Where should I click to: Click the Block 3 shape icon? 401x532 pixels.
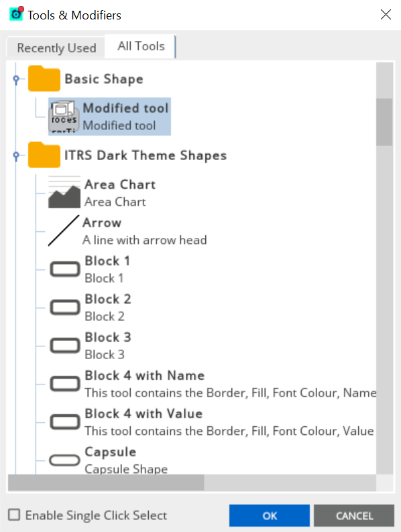tap(65, 346)
